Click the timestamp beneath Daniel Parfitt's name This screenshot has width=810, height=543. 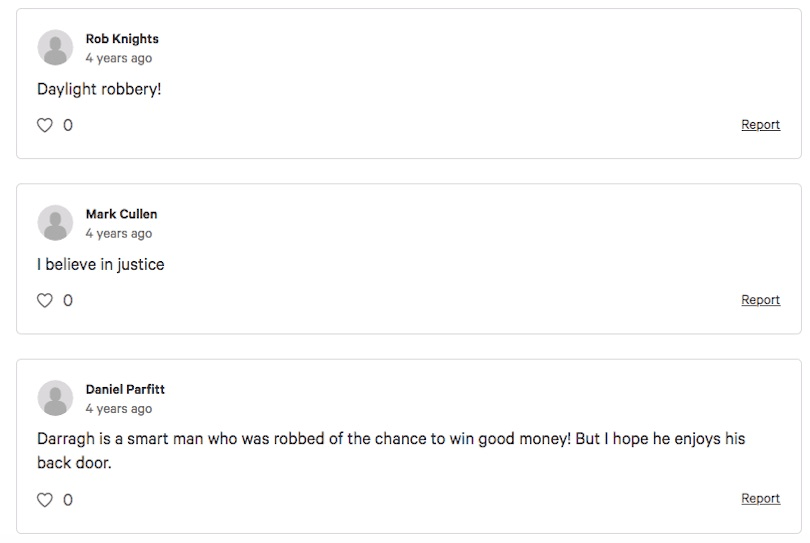[118, 408]
